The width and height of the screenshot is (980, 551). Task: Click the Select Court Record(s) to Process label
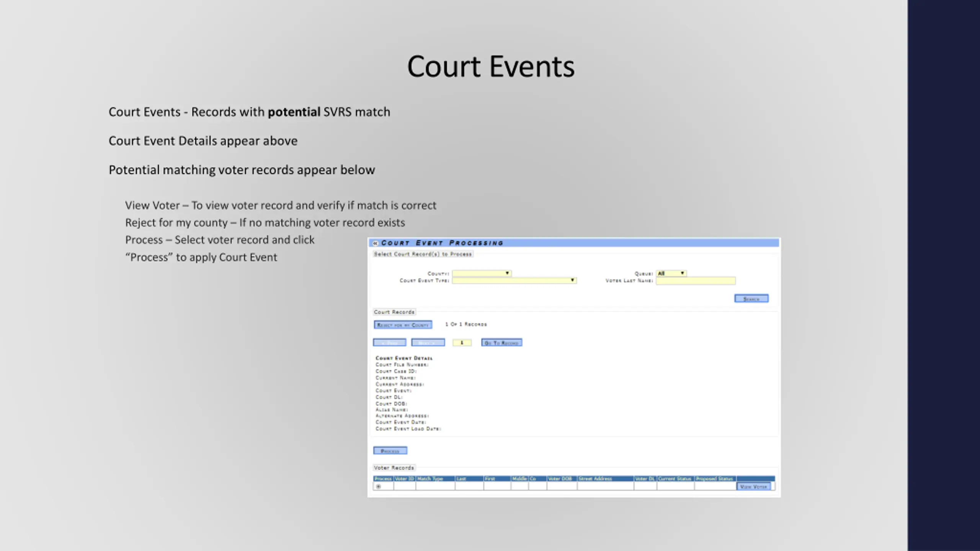pyautogui.click(x=423, y=254)
